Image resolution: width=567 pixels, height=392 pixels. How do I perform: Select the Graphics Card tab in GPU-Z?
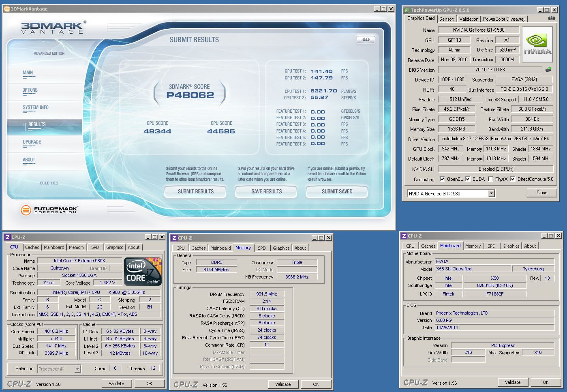(421, 18)
